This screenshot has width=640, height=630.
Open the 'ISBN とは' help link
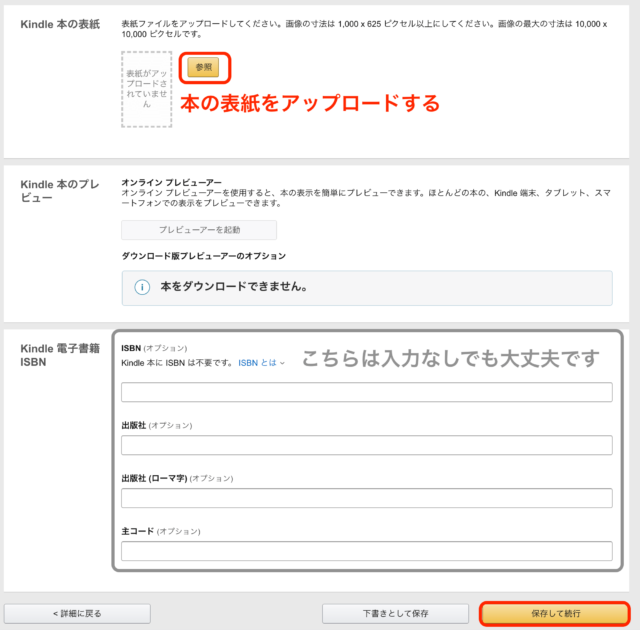click(257, 363)
